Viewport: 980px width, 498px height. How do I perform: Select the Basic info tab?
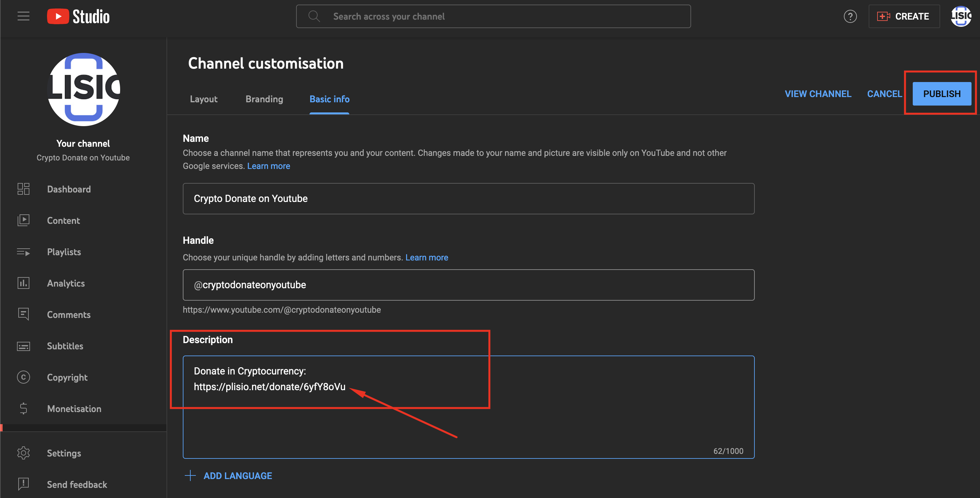click(329, 99)
